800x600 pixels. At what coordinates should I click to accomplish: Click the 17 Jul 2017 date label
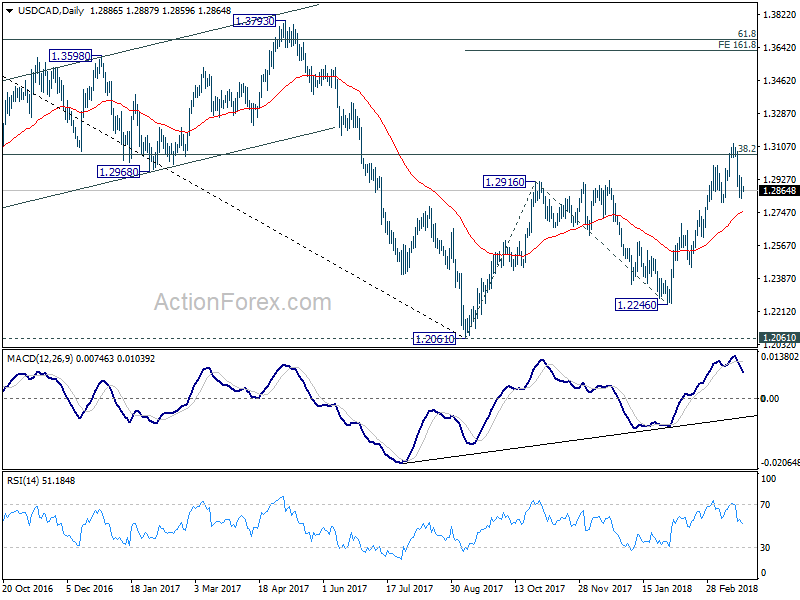[x=409, y=588]
